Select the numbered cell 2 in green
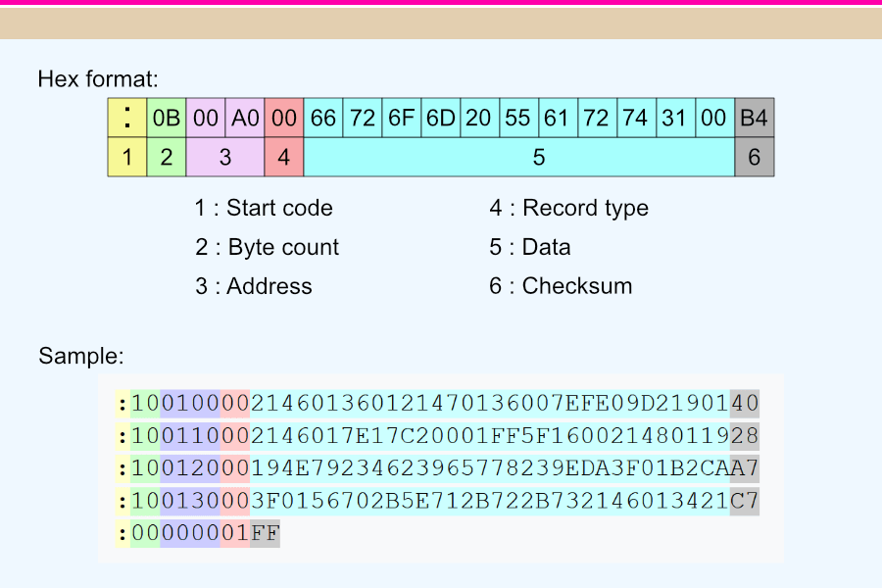882x588 pixels. [166, 156]
